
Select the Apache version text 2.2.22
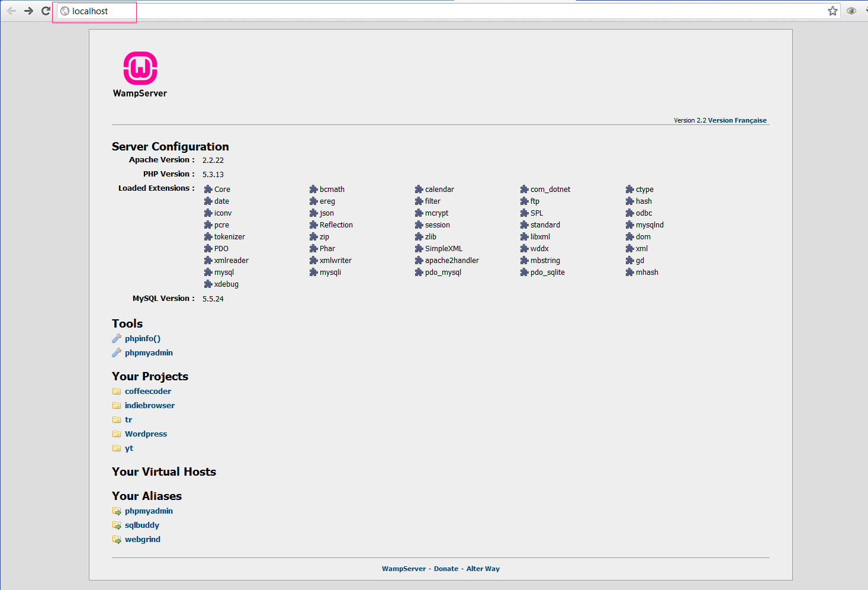click(213, 161)
